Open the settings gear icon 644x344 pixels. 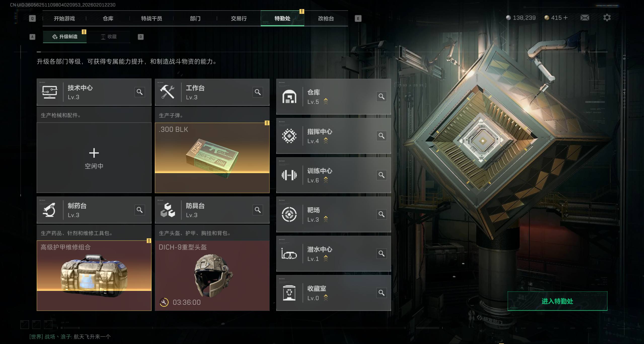coord(607,18)
